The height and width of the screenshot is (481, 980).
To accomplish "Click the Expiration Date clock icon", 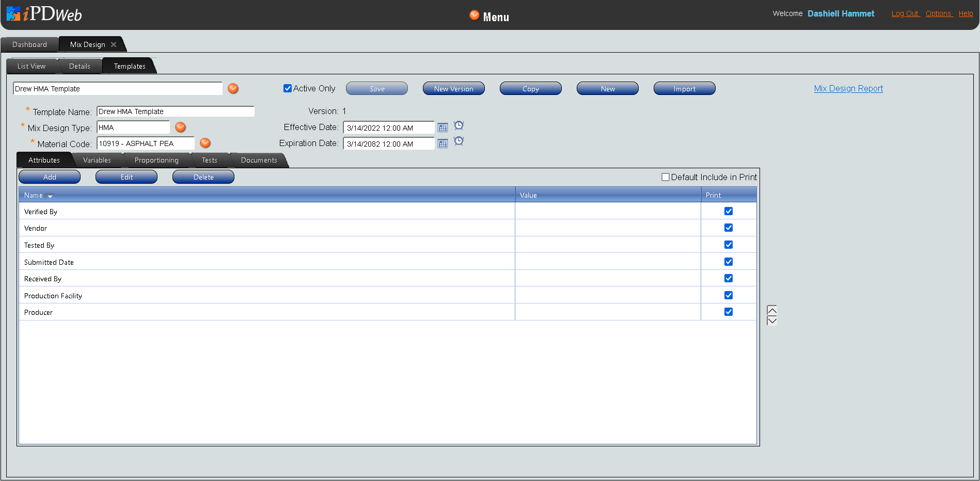I will (x=459, y=141).
